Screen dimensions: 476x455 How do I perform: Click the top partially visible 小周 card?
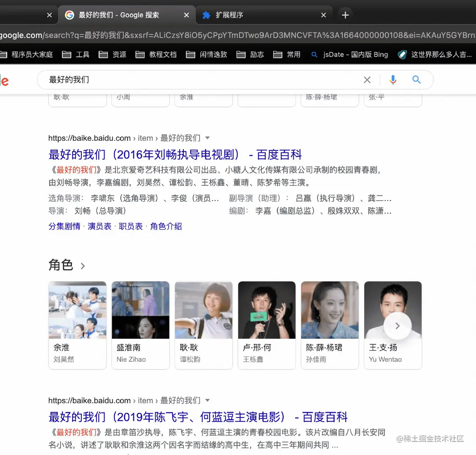[140, 100]
